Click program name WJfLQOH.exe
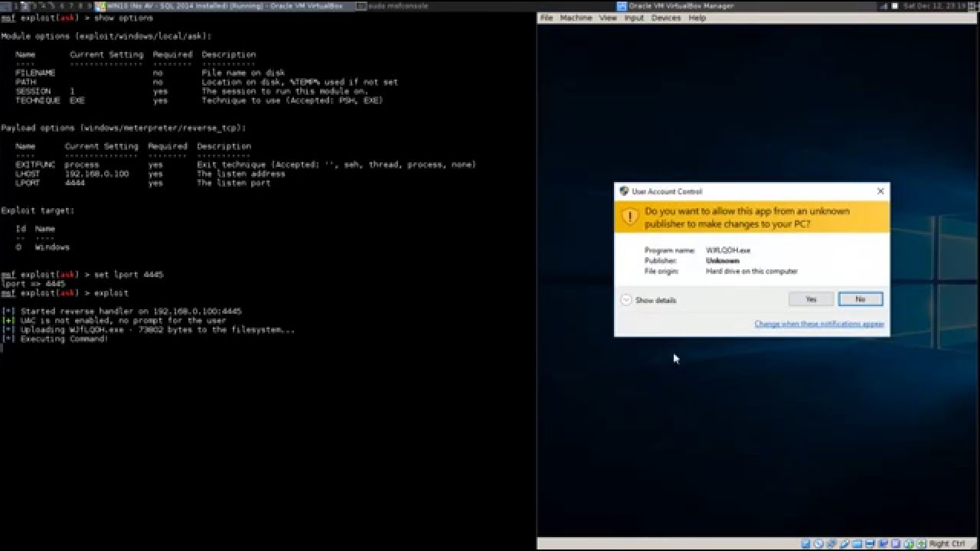 (728, 250)
